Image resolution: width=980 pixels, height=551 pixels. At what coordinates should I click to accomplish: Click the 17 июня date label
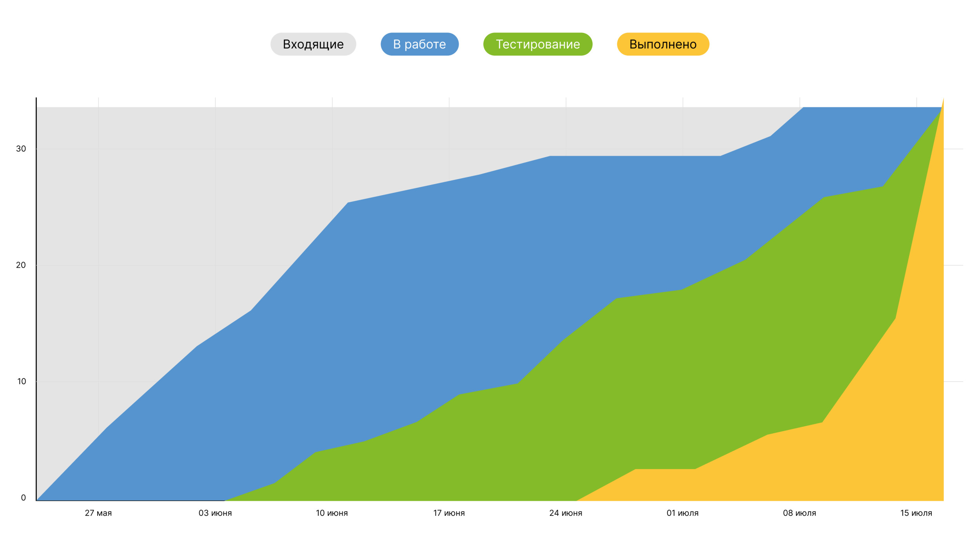pyautogui.click(x=449, y=513)
